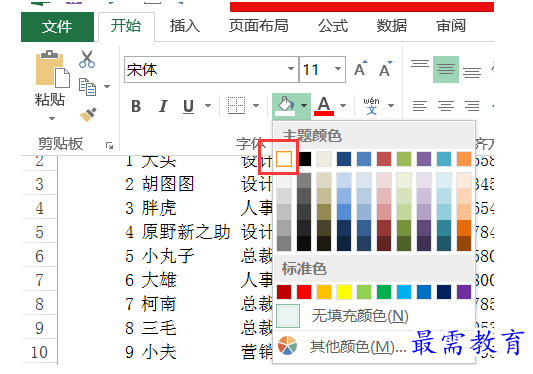
Task: Open 其他颜色(M)... dialog
Action: [374, 346]
